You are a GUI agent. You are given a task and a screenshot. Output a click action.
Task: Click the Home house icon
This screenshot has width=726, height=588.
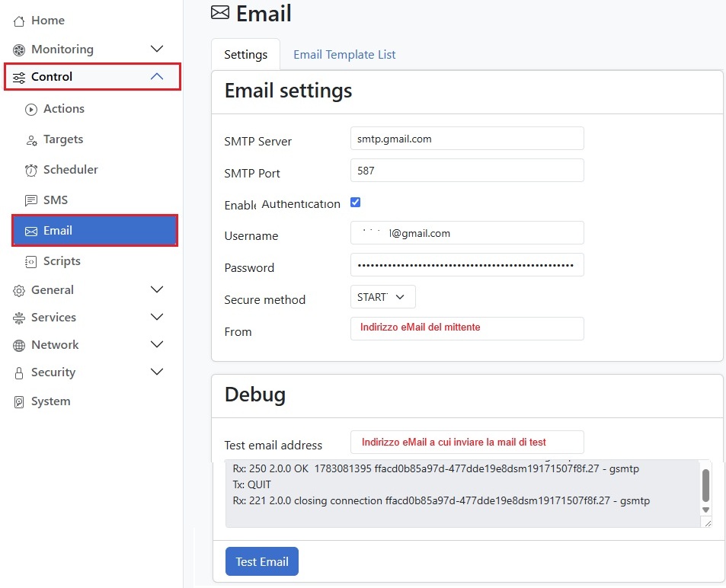pyautogui.click(x=19, y=21)
